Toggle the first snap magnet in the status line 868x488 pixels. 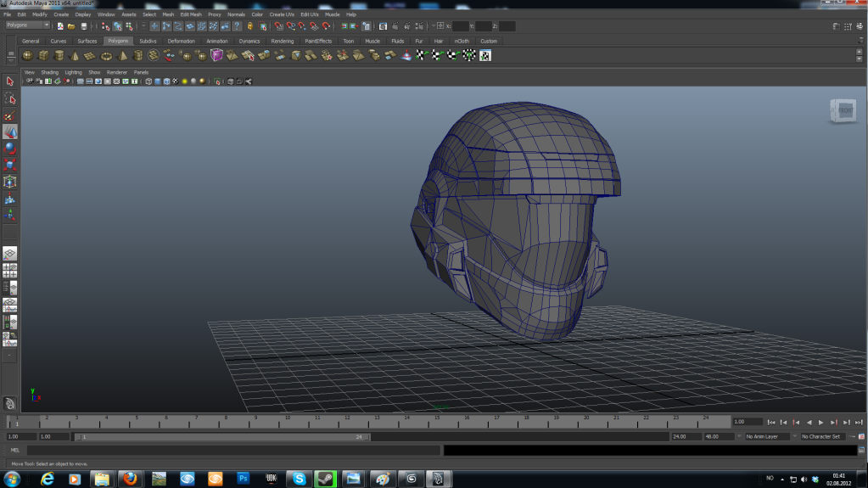click(x=278, y=26)
